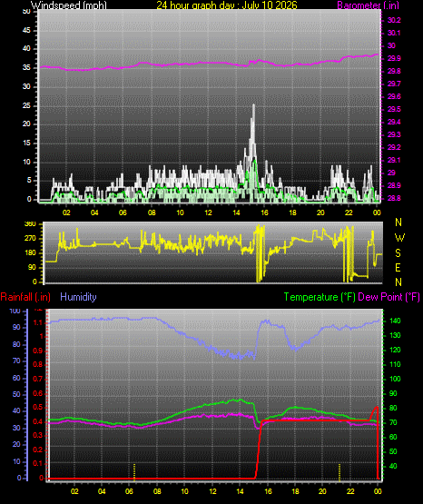This screenshot has width=423, height=504.
Task: Click the 5 windspeed axis value
Action: pyautogui.click(x=29, y=181)
